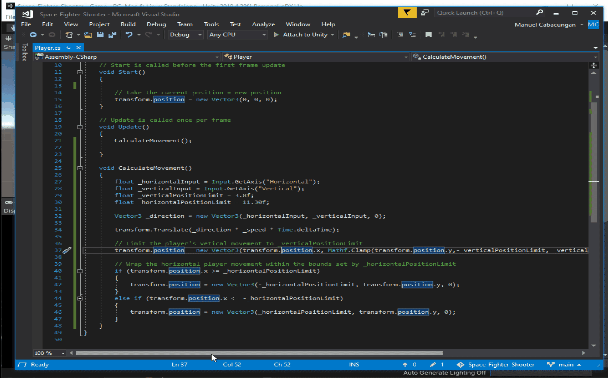608x378 pixels.
Task: Open the Edit menu
Action: (47, 24)
